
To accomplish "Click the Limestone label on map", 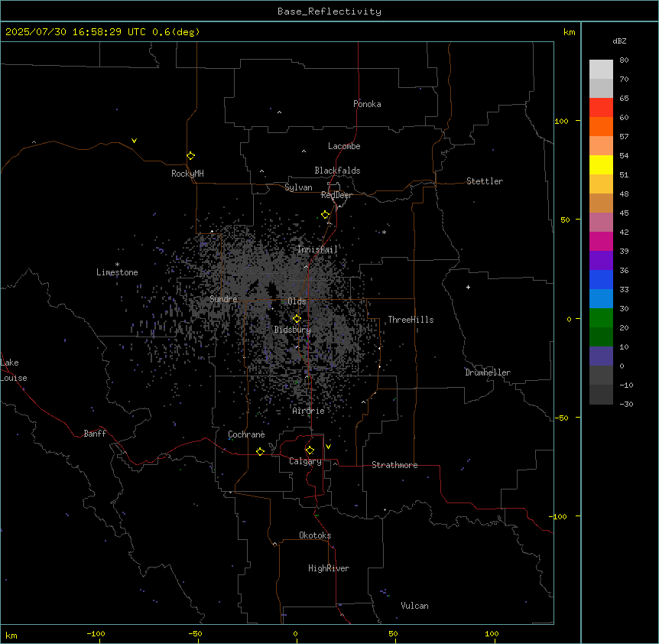I will (117, 272).
